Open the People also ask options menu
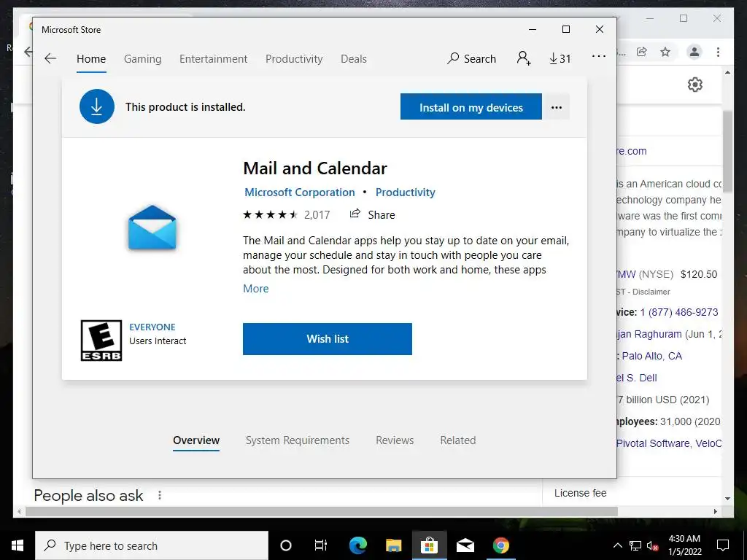This screenshot has width=747, height=560. (160, 496)
